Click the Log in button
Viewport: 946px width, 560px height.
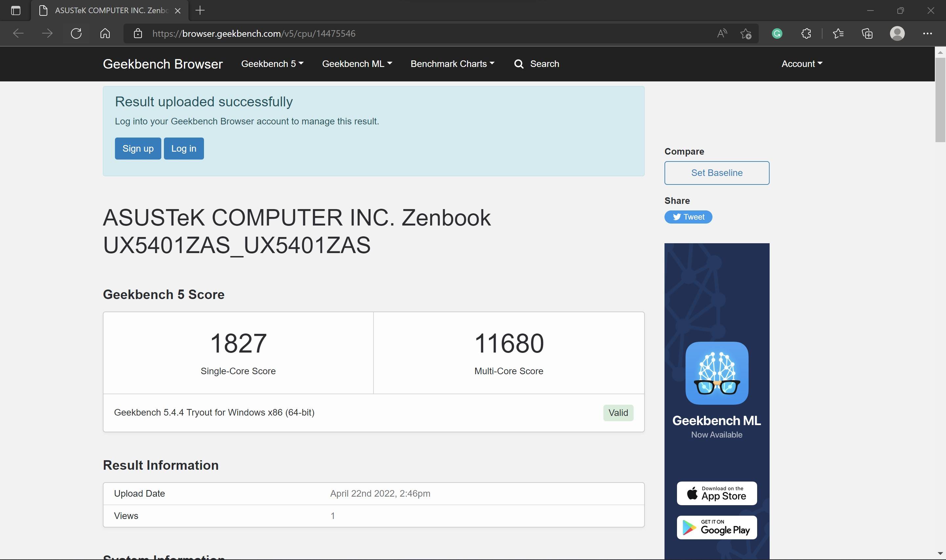(184, 148)
